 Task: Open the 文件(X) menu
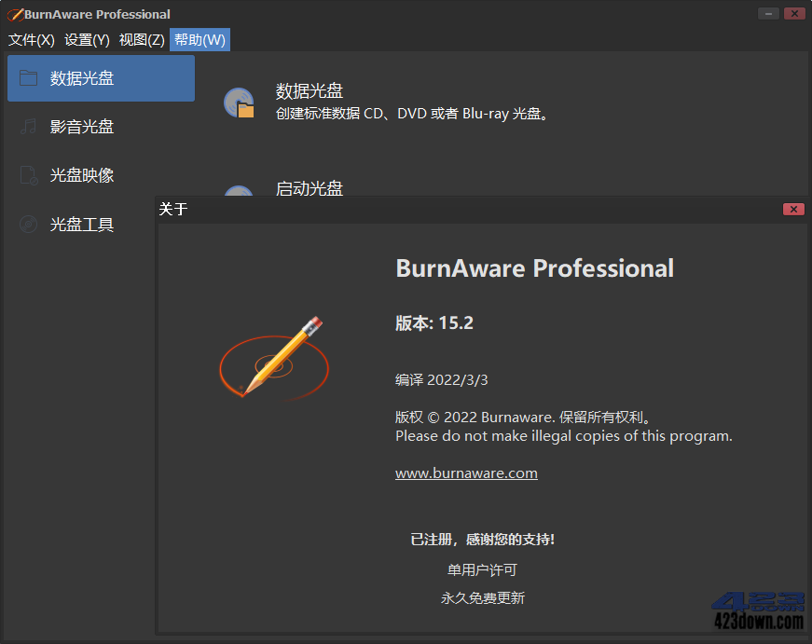(29, 39)
